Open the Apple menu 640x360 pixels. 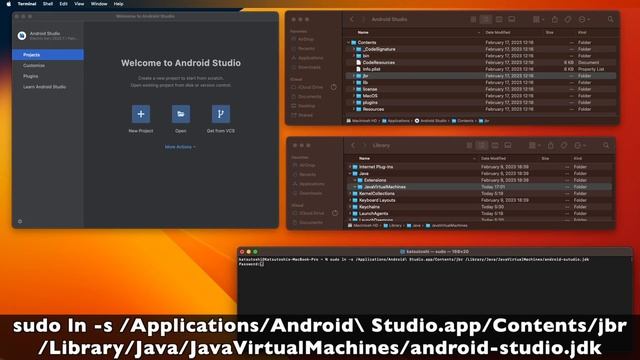coord(9,4)
